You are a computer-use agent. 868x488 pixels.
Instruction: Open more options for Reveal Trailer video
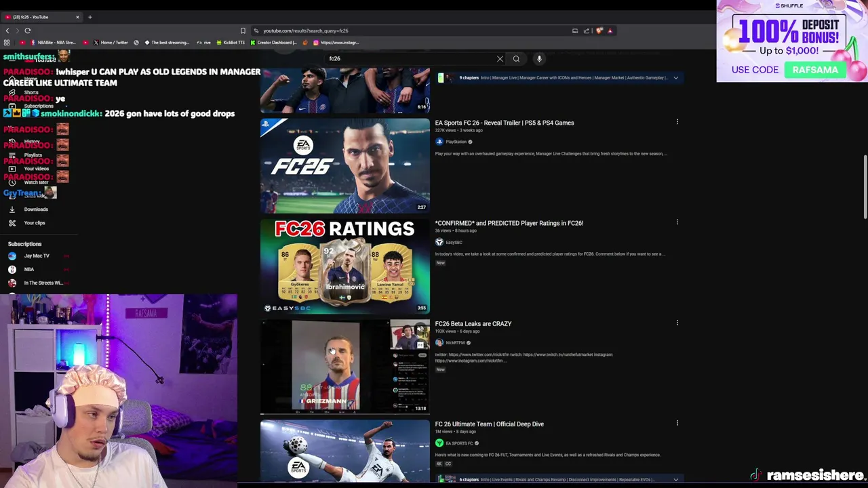pyautogui.click(x=677, y=122)
